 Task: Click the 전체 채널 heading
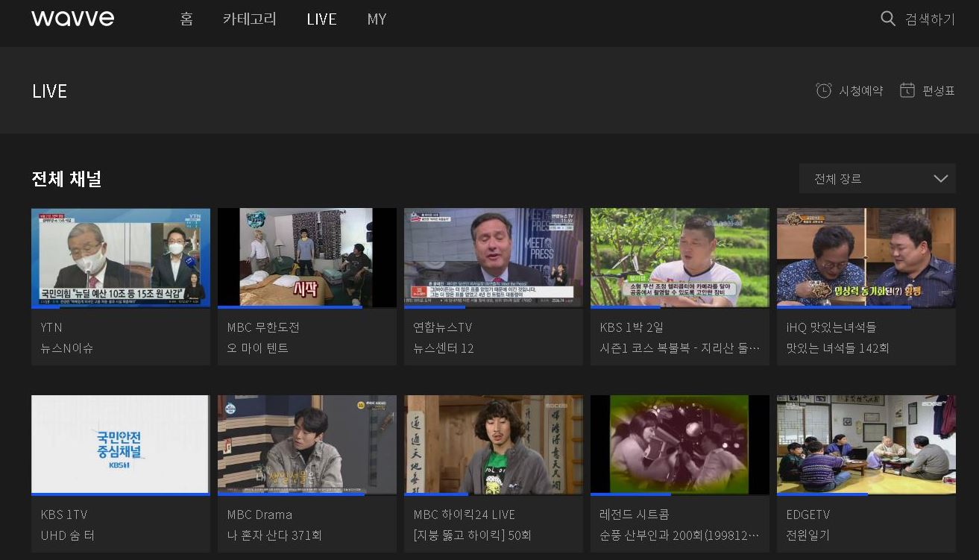[66, 179]
